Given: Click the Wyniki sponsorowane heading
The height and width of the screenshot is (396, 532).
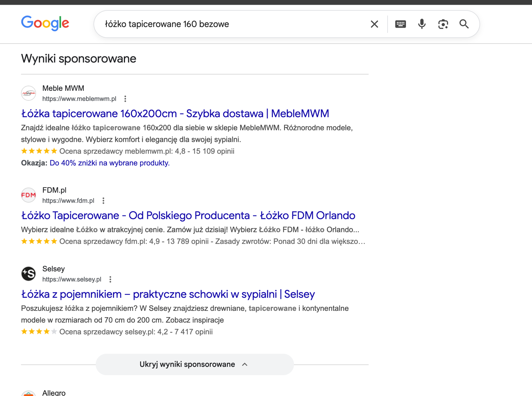Looking at the screenshot, I should (x=79, y=59).
